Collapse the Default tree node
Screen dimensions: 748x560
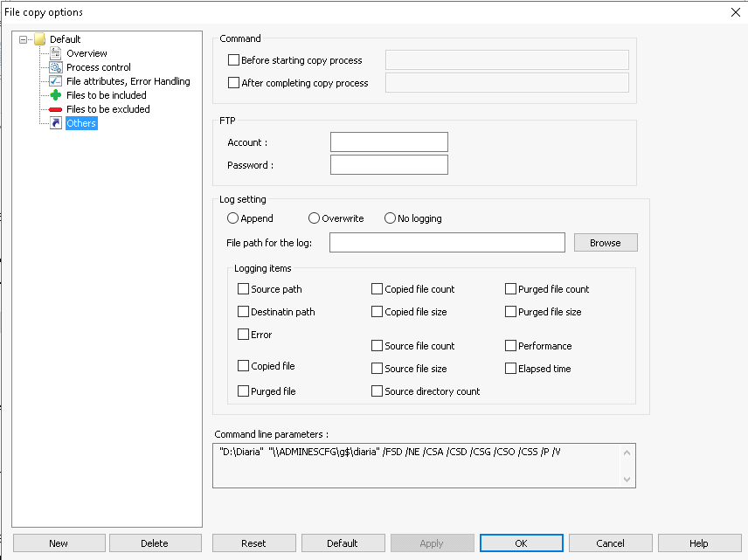(x=23, y=39)
